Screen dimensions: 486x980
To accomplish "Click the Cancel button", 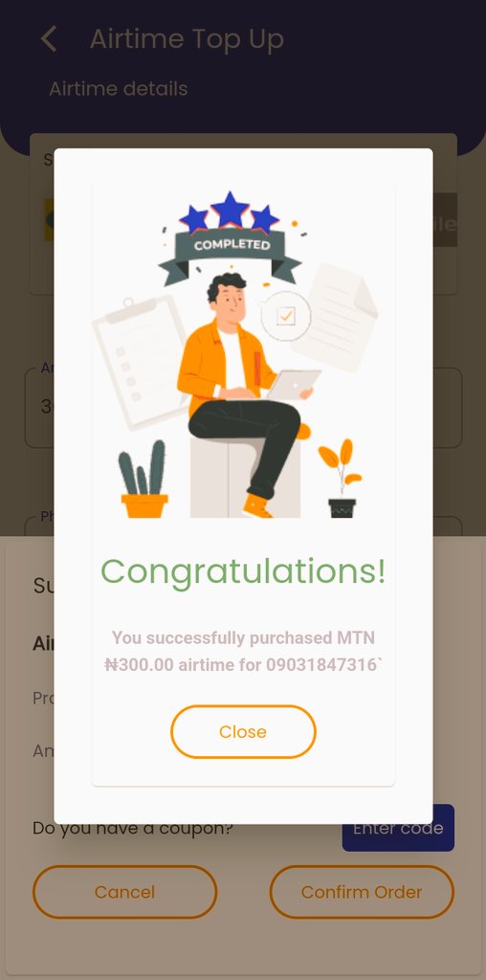I will (125, 892).
